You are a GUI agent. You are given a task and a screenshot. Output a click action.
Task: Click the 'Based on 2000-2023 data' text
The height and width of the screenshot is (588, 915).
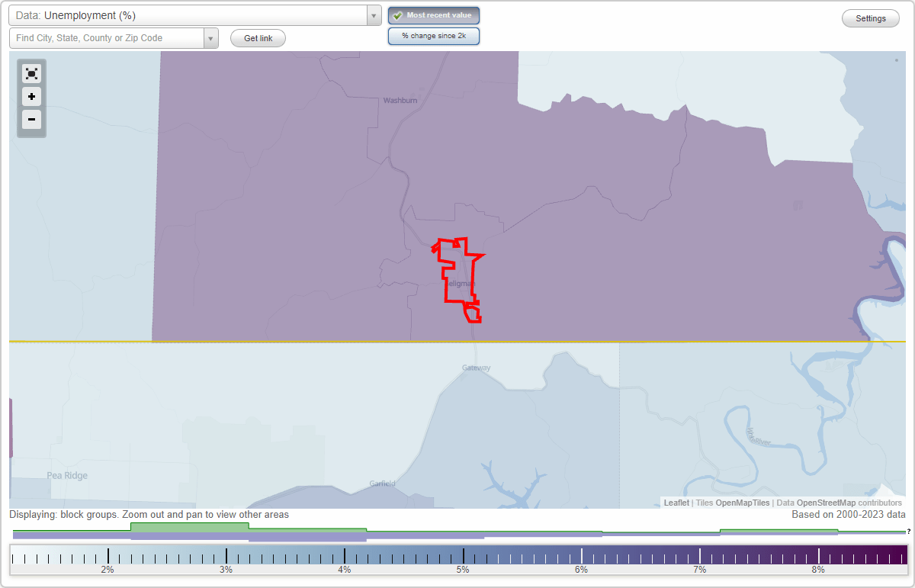[x=848, y=515]
